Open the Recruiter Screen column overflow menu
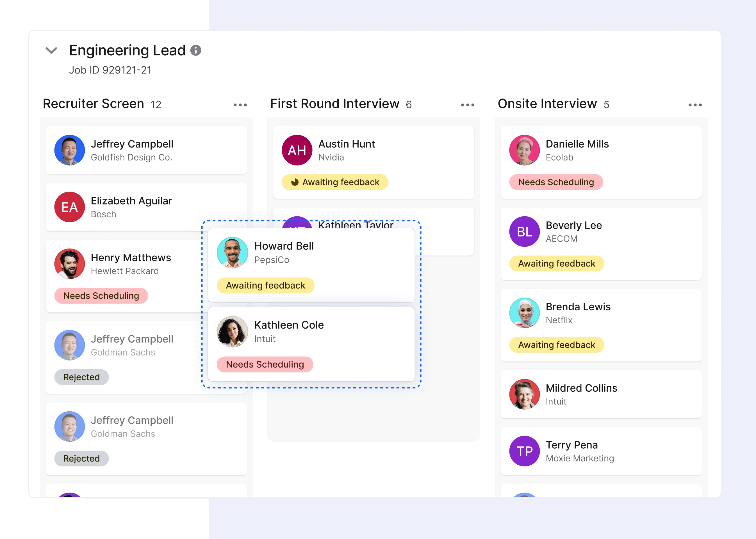Screen dimensions: 756x539 click(240, 105)
